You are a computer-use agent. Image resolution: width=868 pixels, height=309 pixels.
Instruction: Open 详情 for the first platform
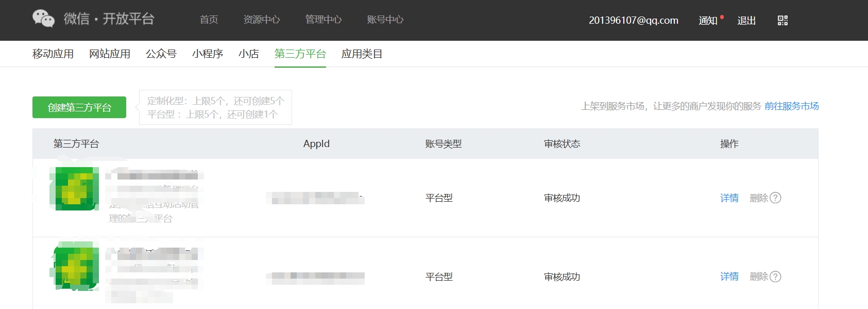729,198
